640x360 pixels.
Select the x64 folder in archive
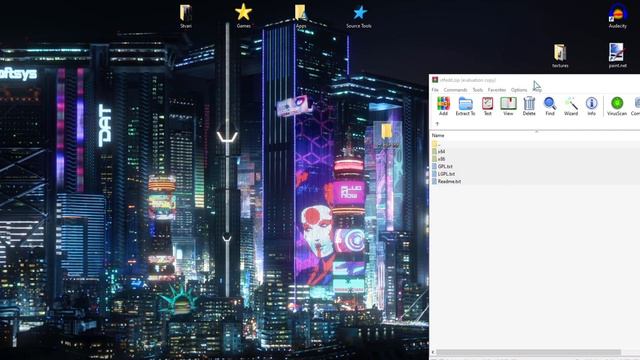click(x=535, y=151)
